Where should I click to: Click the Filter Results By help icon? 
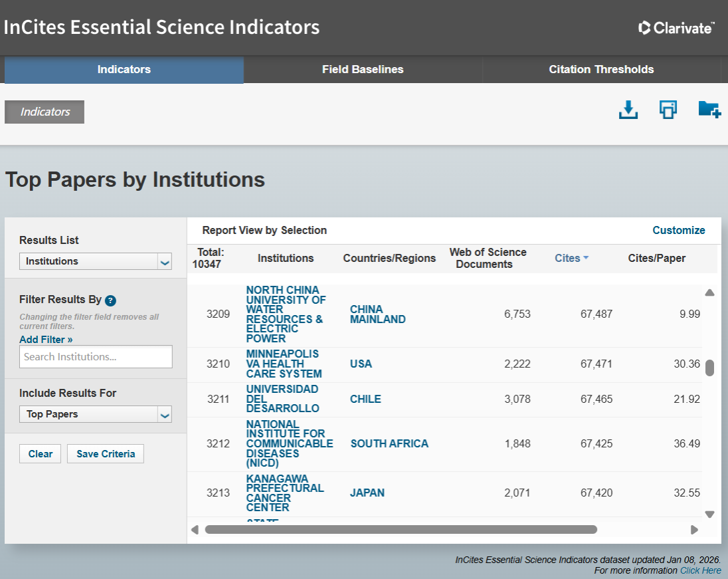pos(111,300)
